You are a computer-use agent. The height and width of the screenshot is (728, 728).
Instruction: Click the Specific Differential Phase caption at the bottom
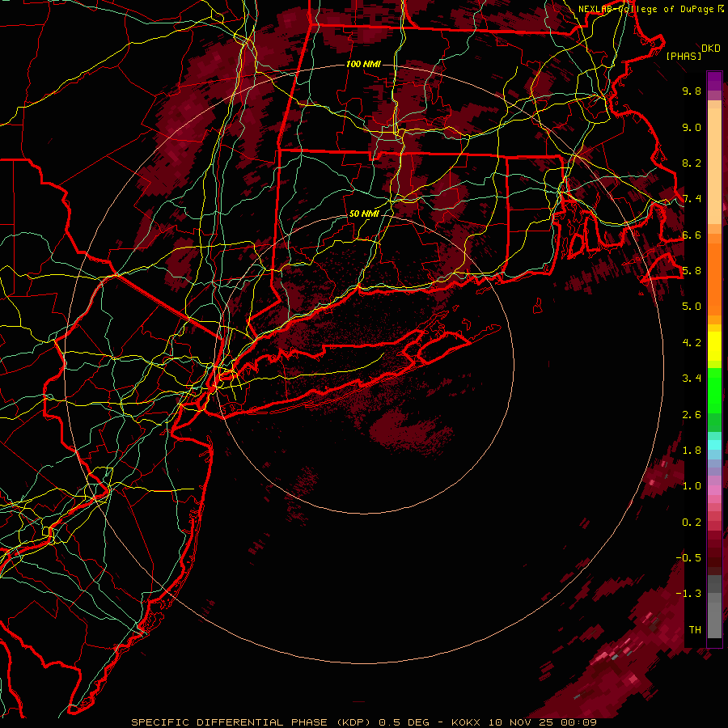point(363,722)
